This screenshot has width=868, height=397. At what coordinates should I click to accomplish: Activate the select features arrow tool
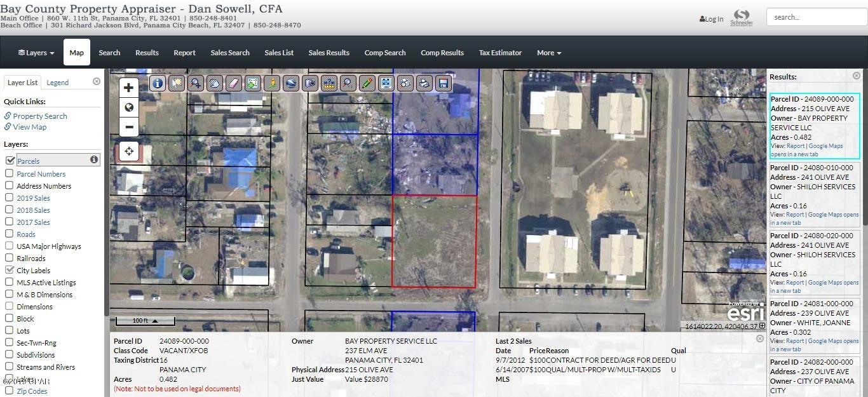point(177,83)
